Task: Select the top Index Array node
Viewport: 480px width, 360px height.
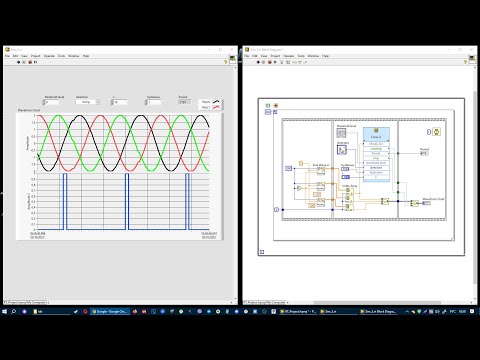Action: 349,191
